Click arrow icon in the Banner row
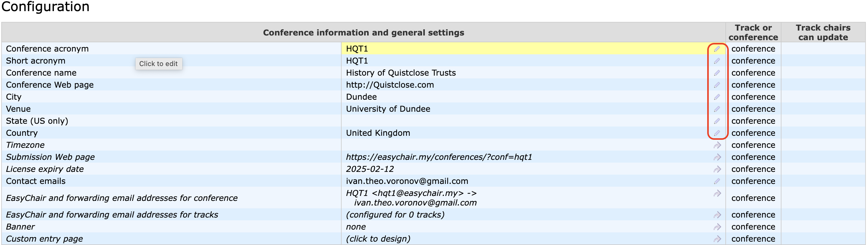This screenshot has height=245, width=868. [717, 227]
